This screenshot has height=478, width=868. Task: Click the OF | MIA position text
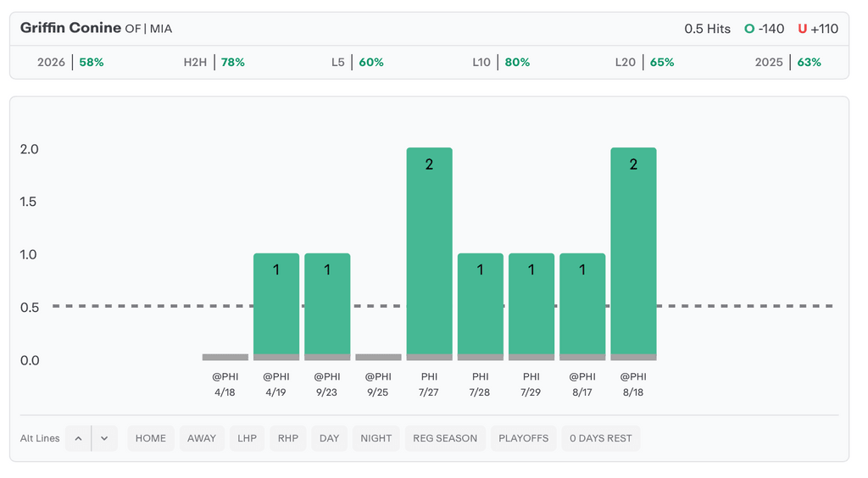[x=148, y=29]
